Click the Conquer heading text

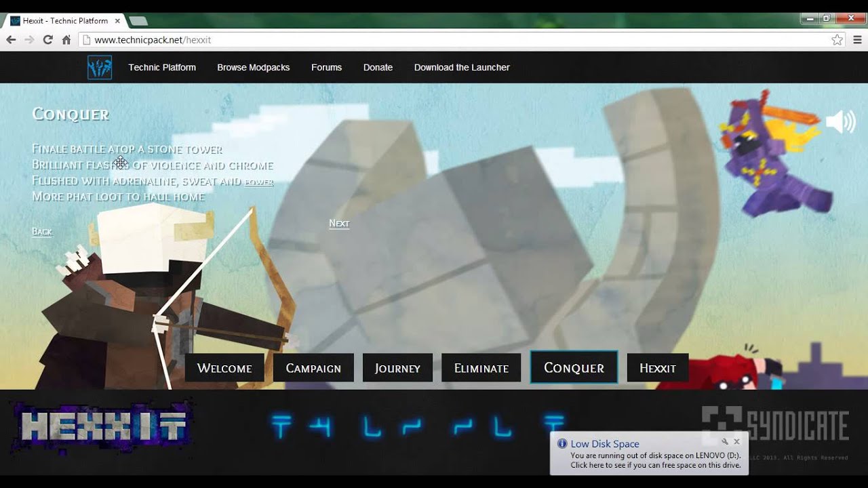point(71,115)
